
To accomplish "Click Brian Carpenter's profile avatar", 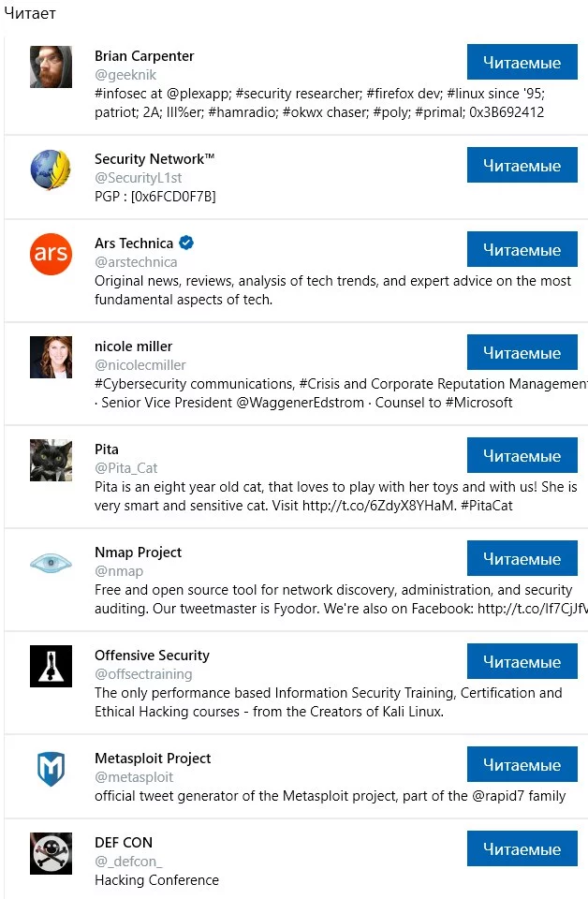I will [x=51, y=67].
